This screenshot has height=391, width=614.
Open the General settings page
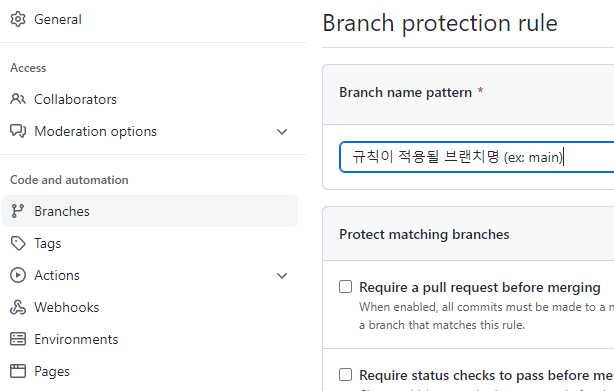coord(58,19)
